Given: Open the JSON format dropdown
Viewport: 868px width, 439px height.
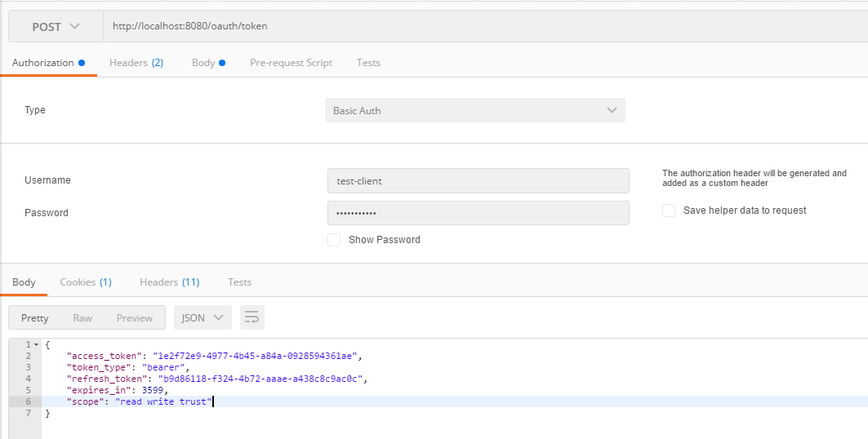Looking at the screenshot, I should pyautogui.click(x=203, y=318).
